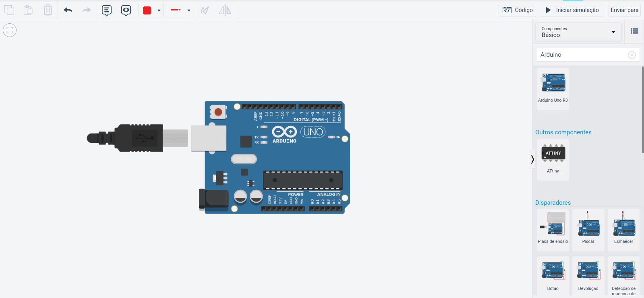Open the Notes annotation tool
Image resolution: width=644 pixels, height=298 pixels.
click(107, 10)
